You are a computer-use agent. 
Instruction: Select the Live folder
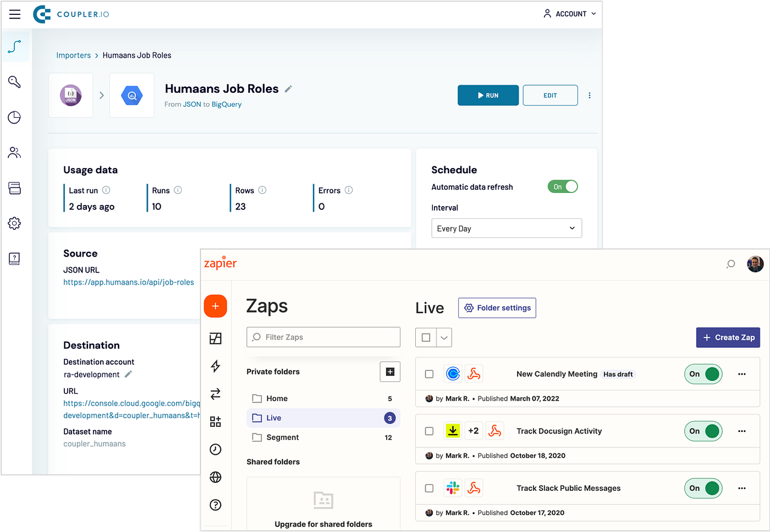point(323,418)
